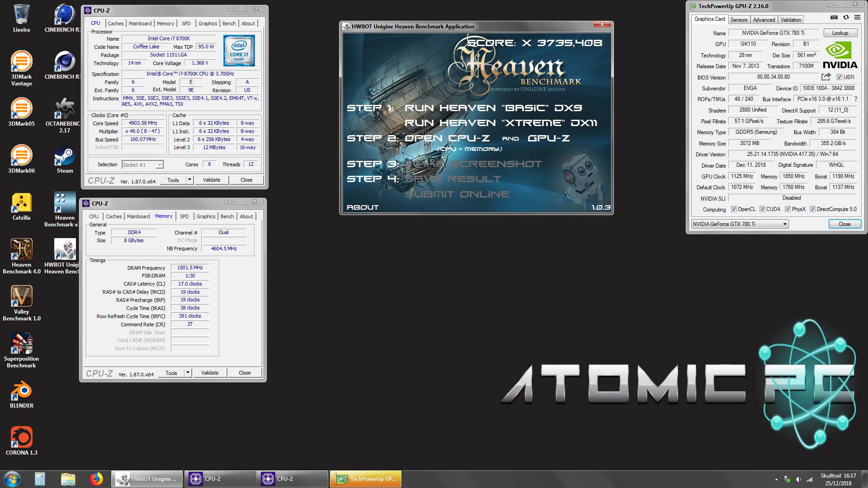Launch Superposition Benchmark shortcut
Viewport: 868px width, 488px height.
tap(21, 350)
